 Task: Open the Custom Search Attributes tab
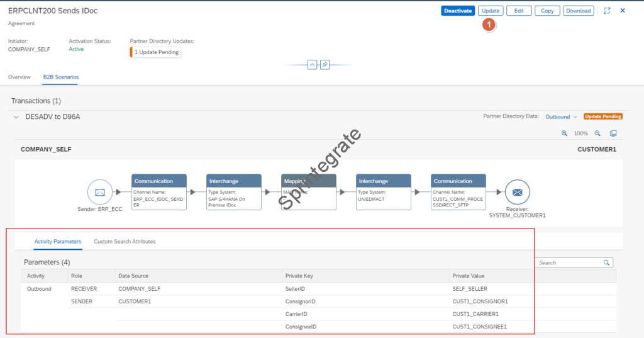tap(125, 241)
